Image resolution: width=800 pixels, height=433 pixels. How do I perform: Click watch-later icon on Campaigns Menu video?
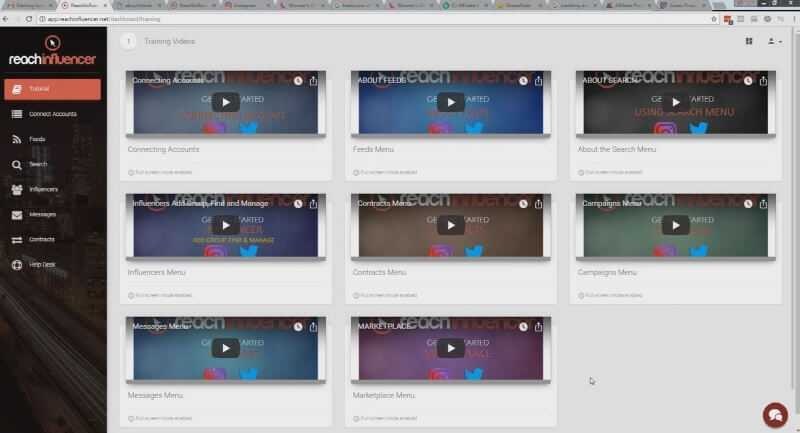coord(748,203)
